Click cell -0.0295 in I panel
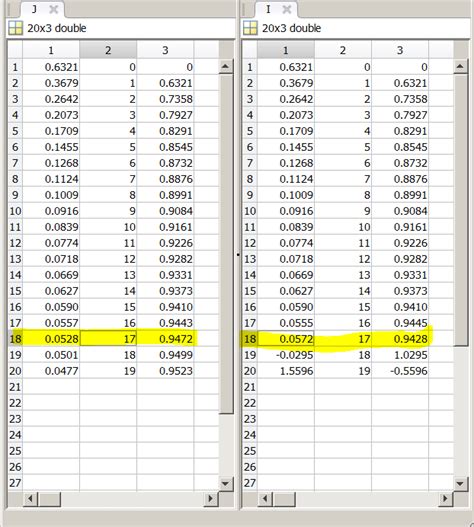This screenshot has height=527, width=474. pos(286,355)
